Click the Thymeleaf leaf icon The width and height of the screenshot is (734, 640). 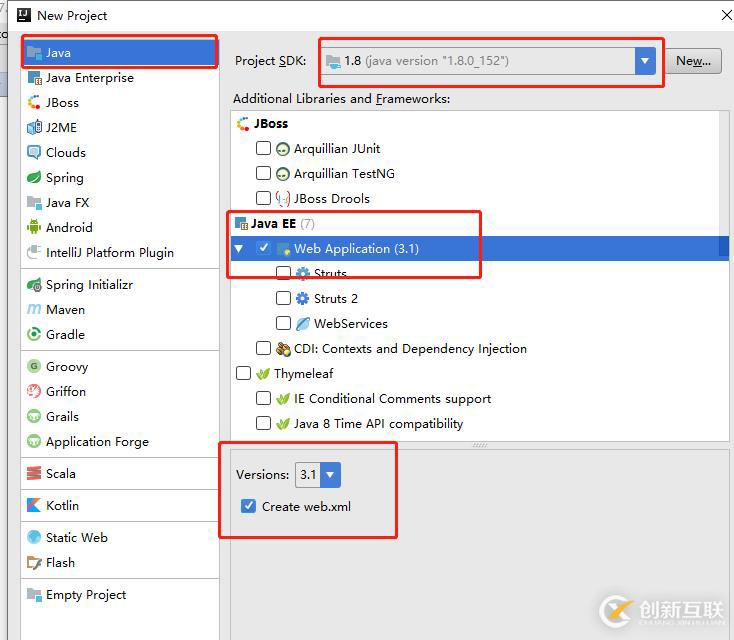(263, 374)
